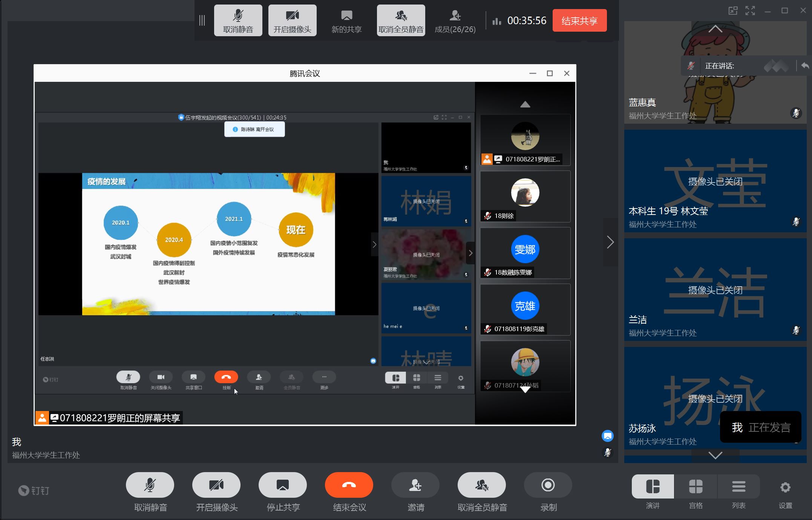The image size is (812, 520).
Task: Start recording with 录制 button
Action: pos(548,485)
